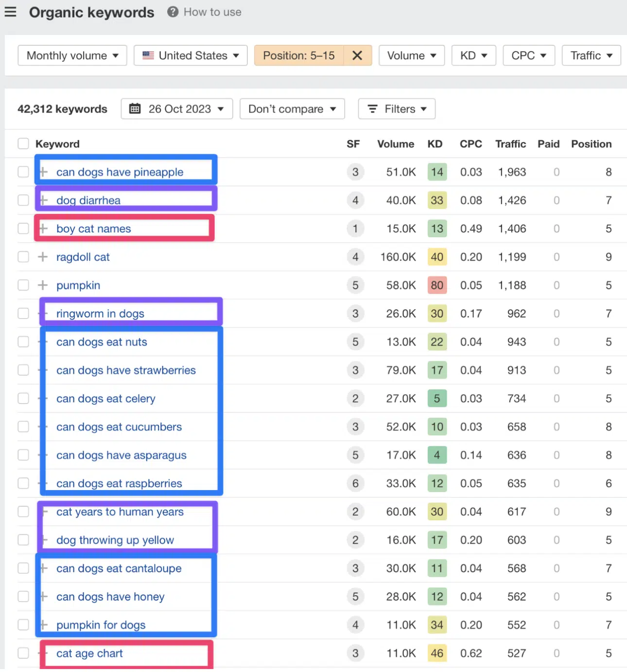627x672 pixels.
Task: Open the Don't compare dropdown
Action: (x=292, y=109)
